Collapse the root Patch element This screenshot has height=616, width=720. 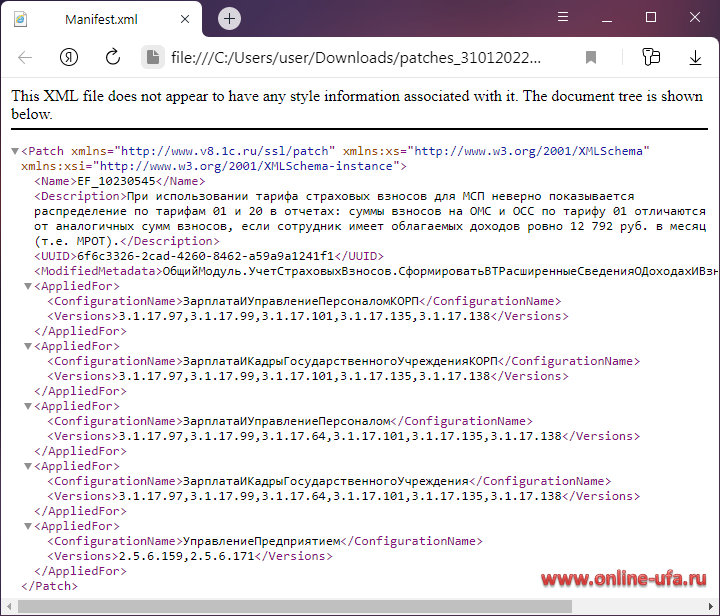click(14, 152)
